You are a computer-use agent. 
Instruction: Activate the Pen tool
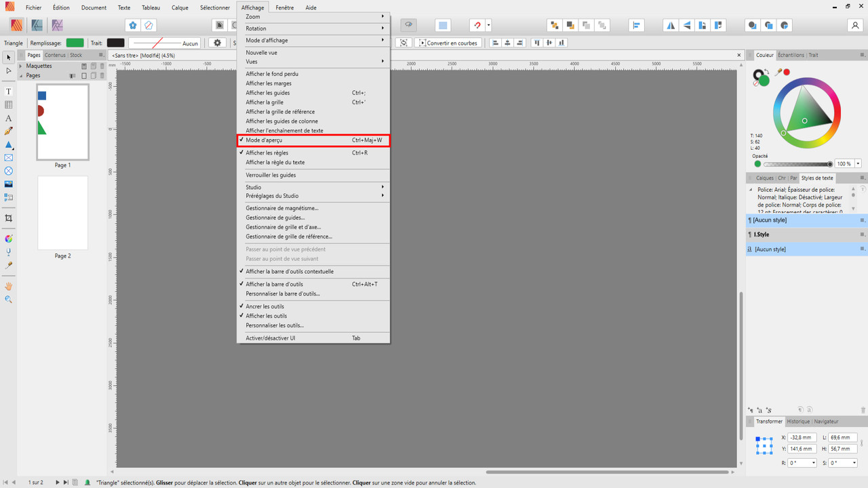[8, 131]
